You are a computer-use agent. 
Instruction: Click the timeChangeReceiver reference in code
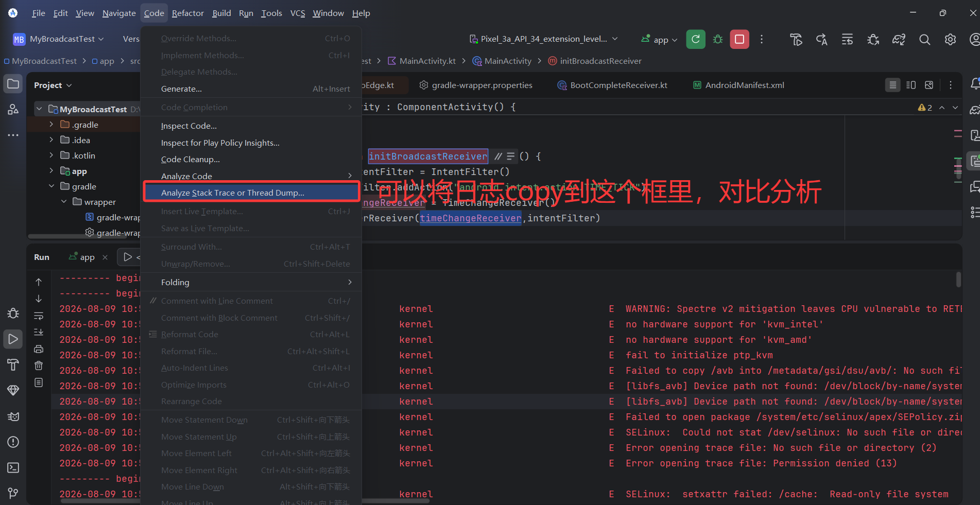coord(471,218)
